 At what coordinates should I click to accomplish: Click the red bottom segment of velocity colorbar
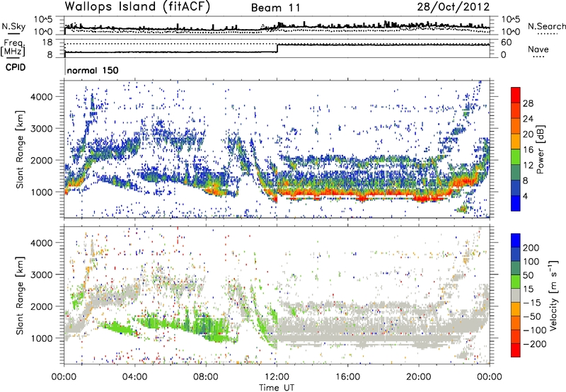[x=516, y=350]
